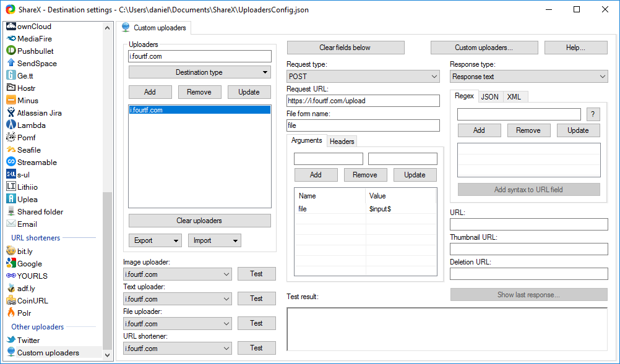Click the CoinURL icon
The image size is (620, 364).
11,300
